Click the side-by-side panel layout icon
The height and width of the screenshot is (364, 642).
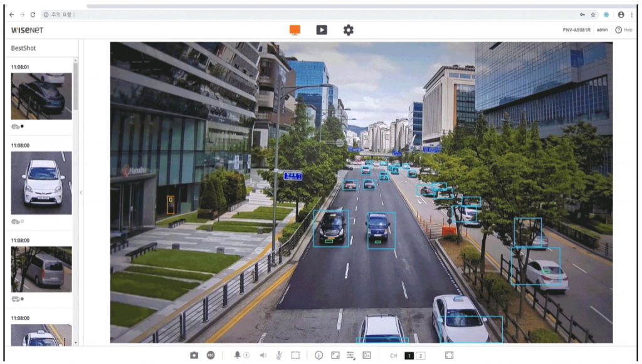pyautogui.click(x=367, y=355)
